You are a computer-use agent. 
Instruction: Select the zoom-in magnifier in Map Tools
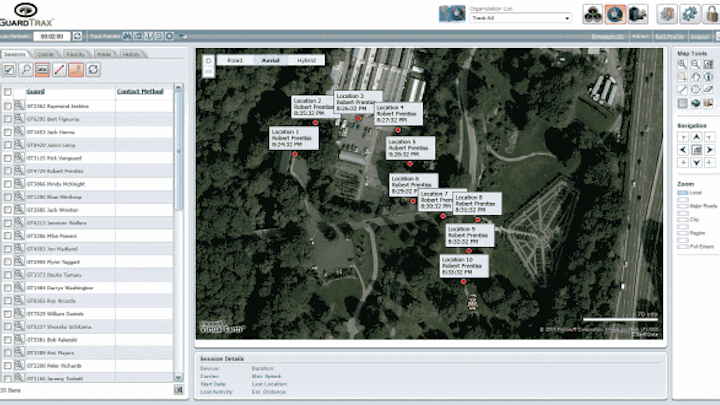(682, 65)
